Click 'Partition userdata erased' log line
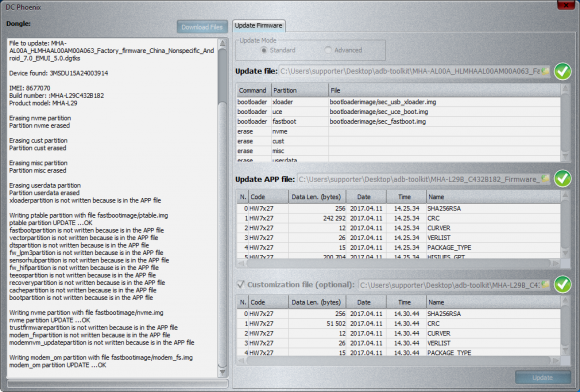 [44, 193]
